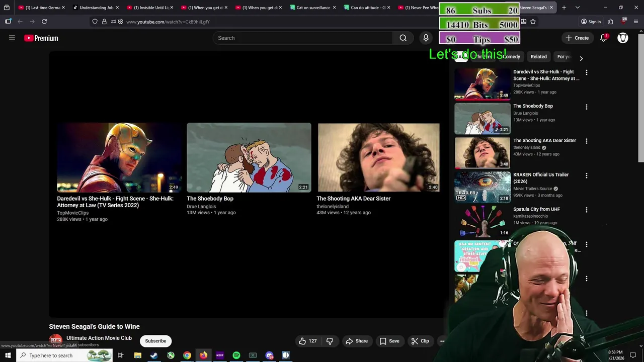
Task: Subscribe to Ultimate Action Movie Club
Action: (155, 341)
